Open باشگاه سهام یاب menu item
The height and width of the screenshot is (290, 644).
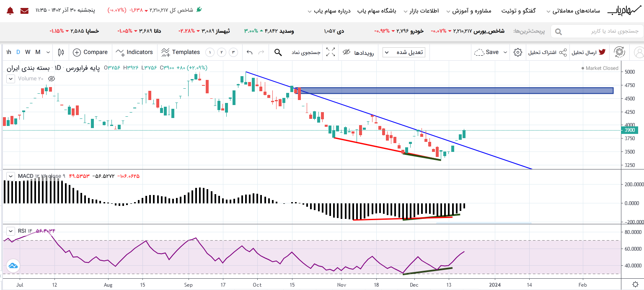[377, 10]
